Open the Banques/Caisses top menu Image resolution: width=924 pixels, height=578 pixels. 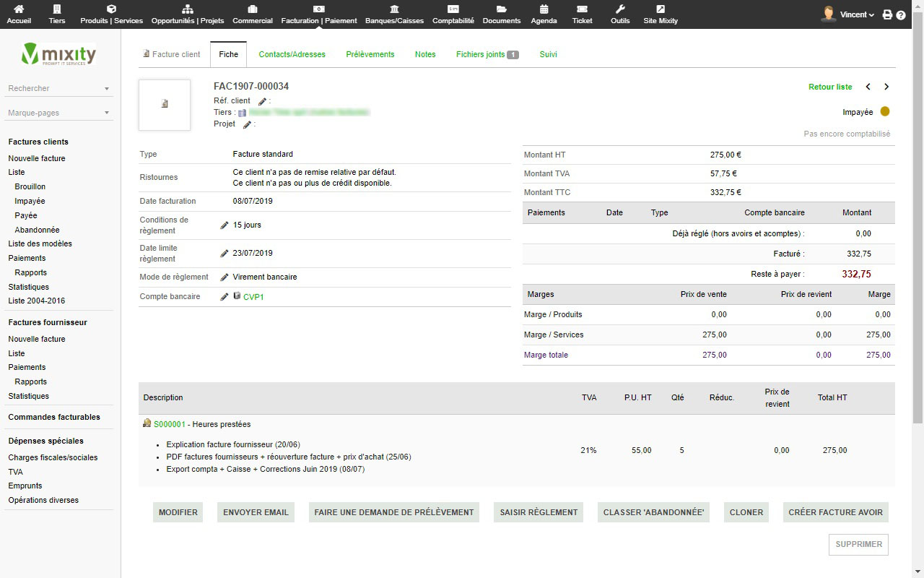click(x=394, y=14)
